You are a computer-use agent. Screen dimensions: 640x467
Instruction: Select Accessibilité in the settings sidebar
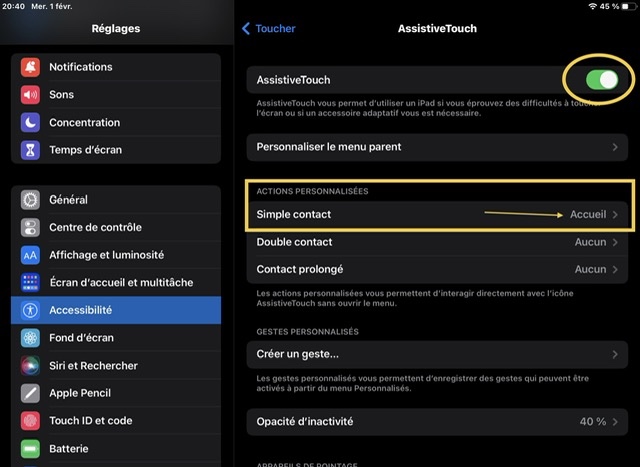[116, 310]
